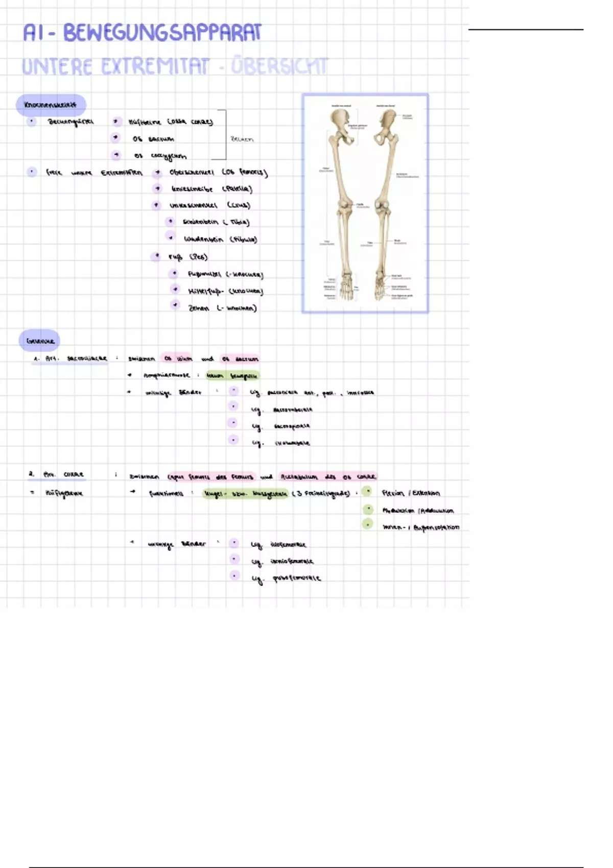Image resolution: width=613 pixels, height=868 pixels.
Task: Click the skeleton leg anatomy image
Action: (x=365, y=203)
